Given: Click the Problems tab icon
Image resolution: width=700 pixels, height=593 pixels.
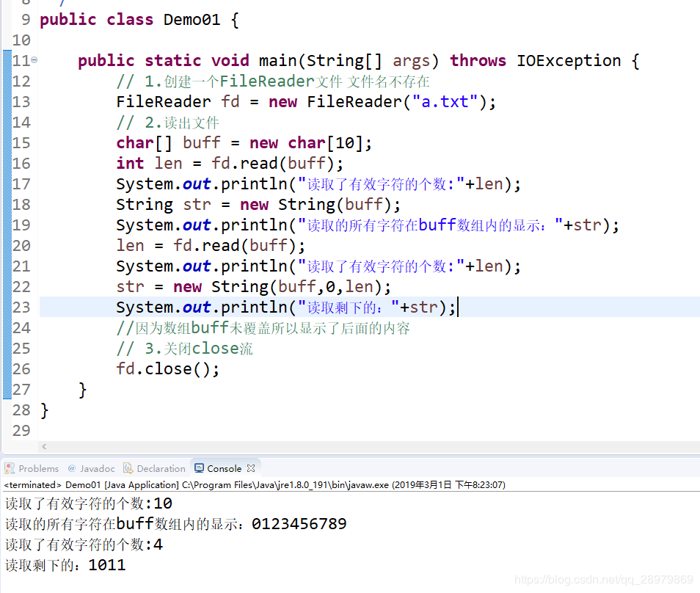Looking at the screenshot, I should (10, 468).
